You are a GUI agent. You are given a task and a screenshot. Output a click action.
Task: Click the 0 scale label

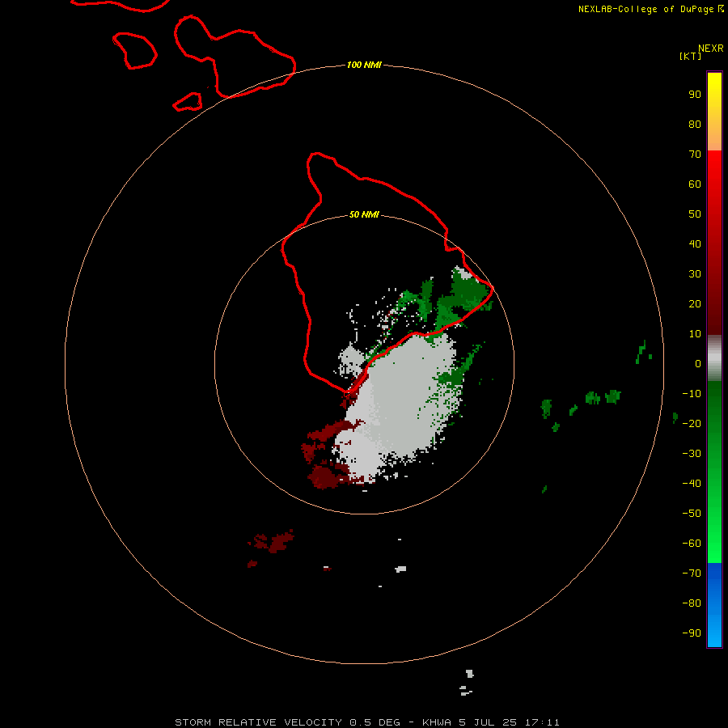click(698, 363)
